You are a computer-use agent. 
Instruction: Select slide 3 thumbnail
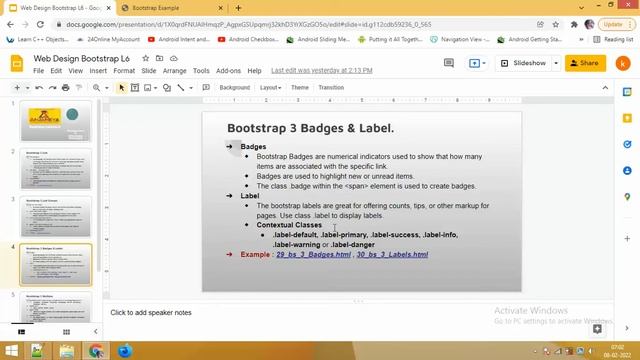[56, 217]
